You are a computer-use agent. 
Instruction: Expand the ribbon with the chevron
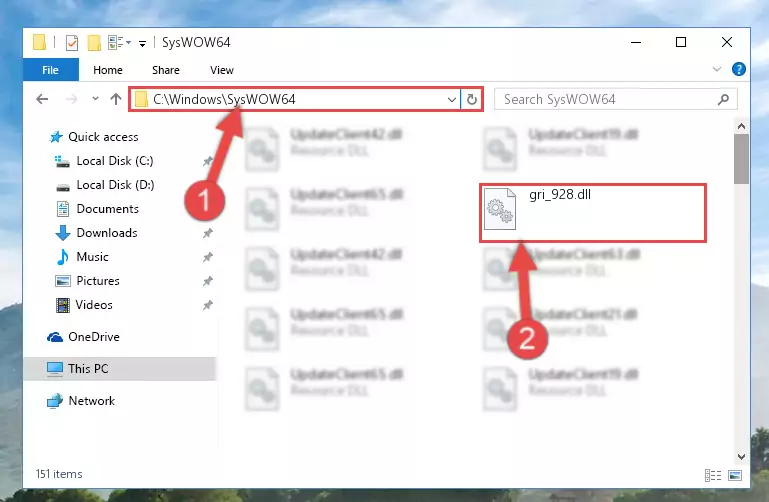(x=717, y=69)
